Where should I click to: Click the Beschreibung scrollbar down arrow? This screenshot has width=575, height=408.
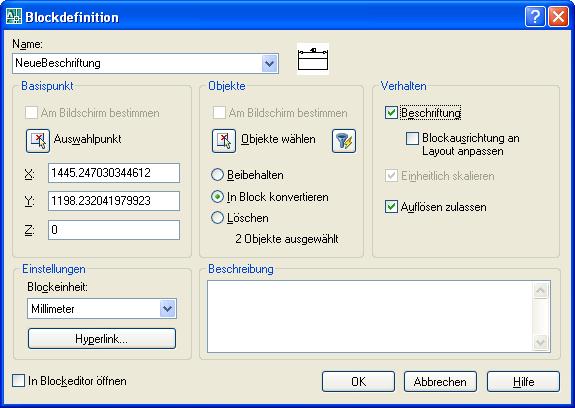[x=541, y=342]
